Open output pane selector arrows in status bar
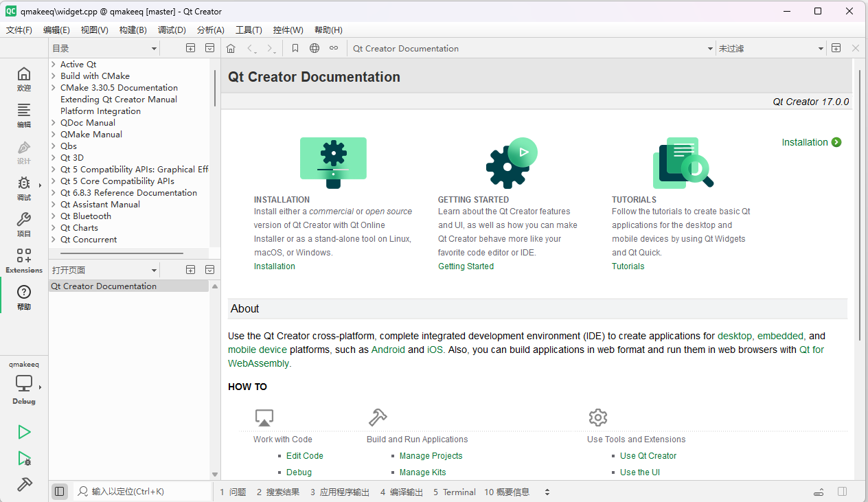 click(x=547, y=492)
